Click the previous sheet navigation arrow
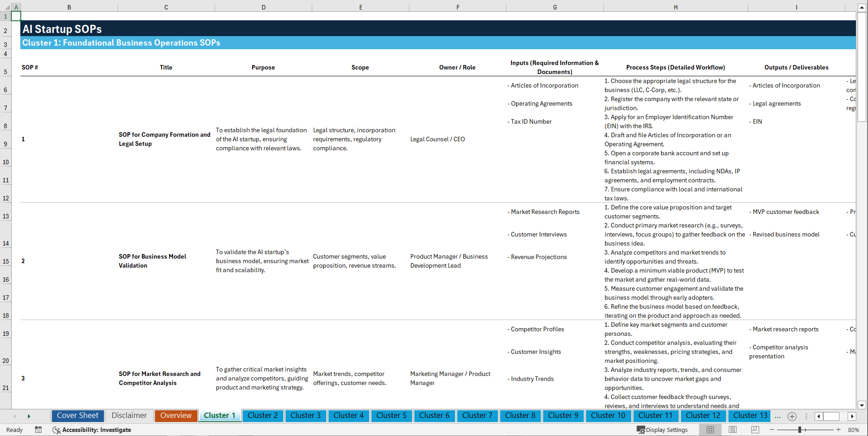 (15, 416)
